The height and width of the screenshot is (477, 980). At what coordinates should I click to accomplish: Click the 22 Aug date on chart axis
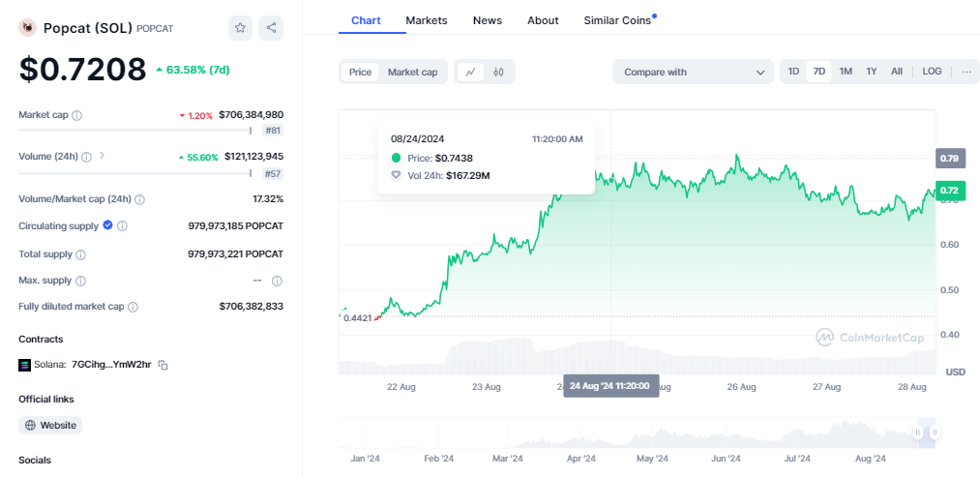click(x=401, y=387)
